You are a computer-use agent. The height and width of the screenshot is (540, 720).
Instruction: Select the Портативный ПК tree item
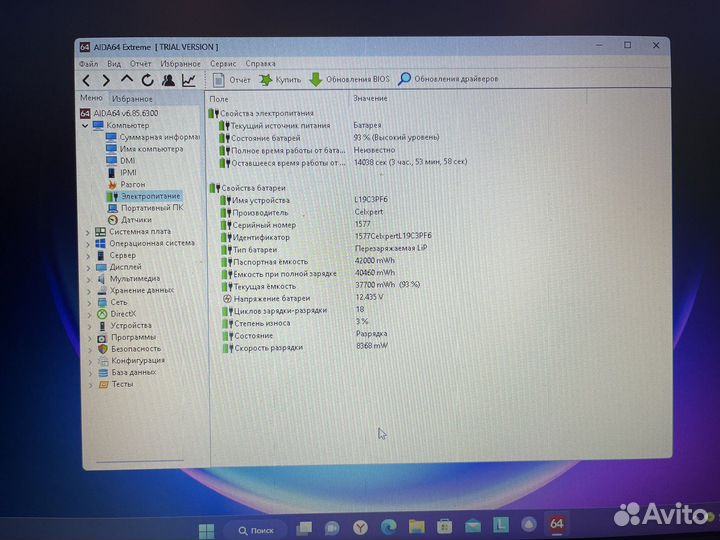pos(145,208)
